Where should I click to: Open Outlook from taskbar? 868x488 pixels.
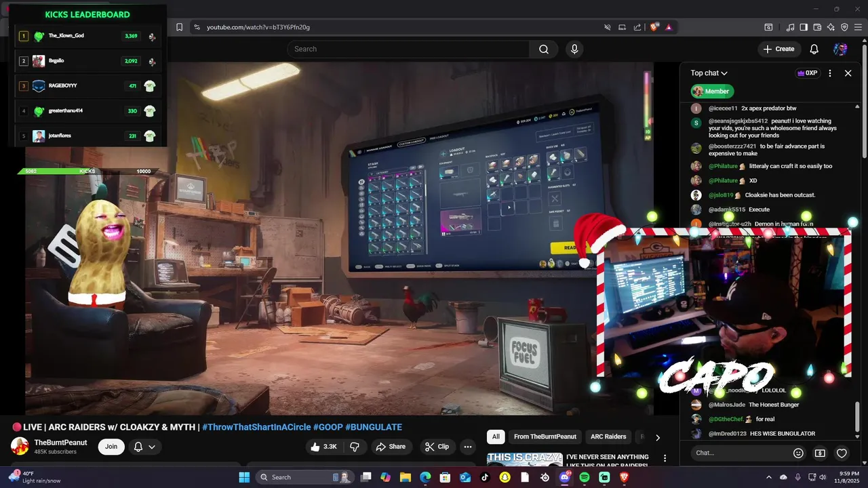(x=465, y=477)
